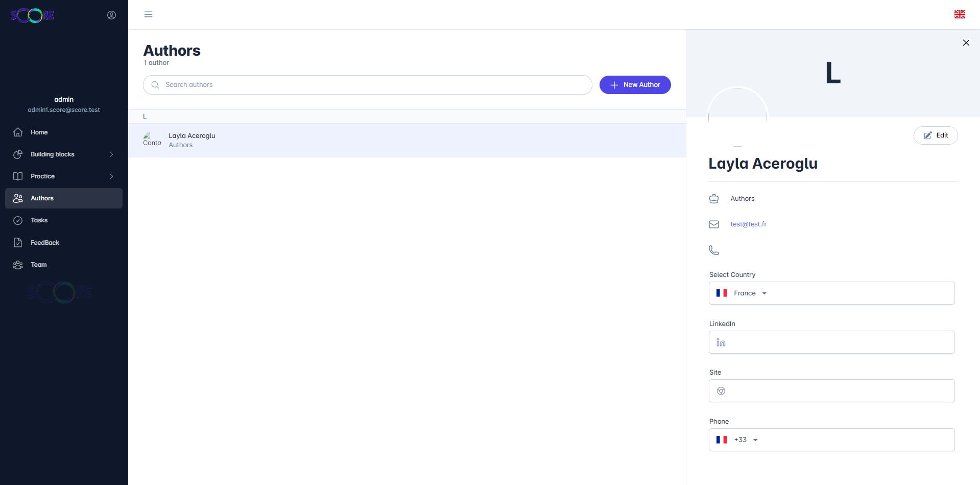Screen dimensions: 980x485
Task: Expand the Practice submenu chevron
Action: (x=111, y=176)
